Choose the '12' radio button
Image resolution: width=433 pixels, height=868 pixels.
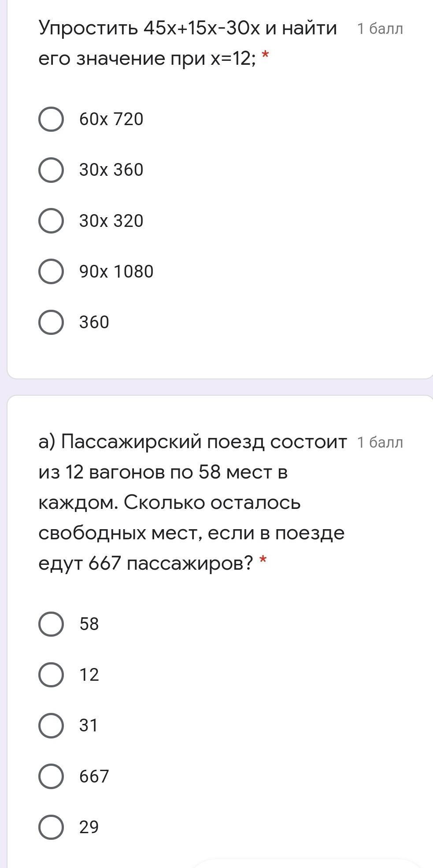[x=51, y=675]
